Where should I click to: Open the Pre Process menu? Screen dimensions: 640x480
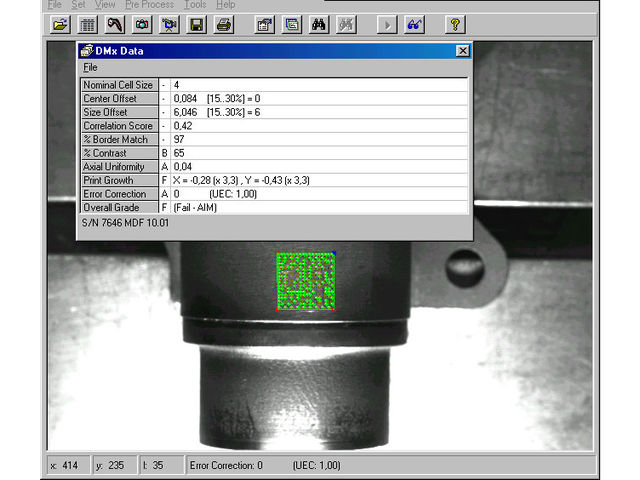point(148,5)
